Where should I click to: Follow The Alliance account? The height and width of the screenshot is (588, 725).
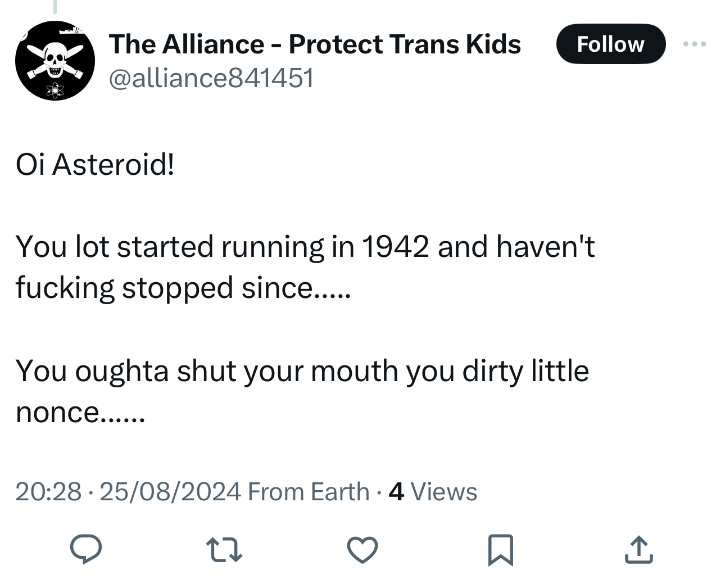610,44
